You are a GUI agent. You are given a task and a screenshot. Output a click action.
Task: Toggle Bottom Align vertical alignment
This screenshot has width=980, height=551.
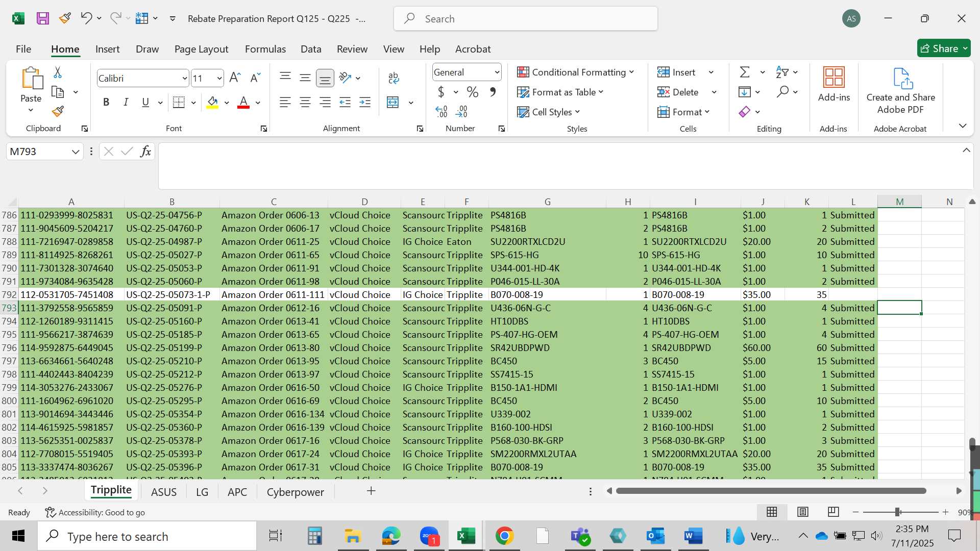point(325,78)
